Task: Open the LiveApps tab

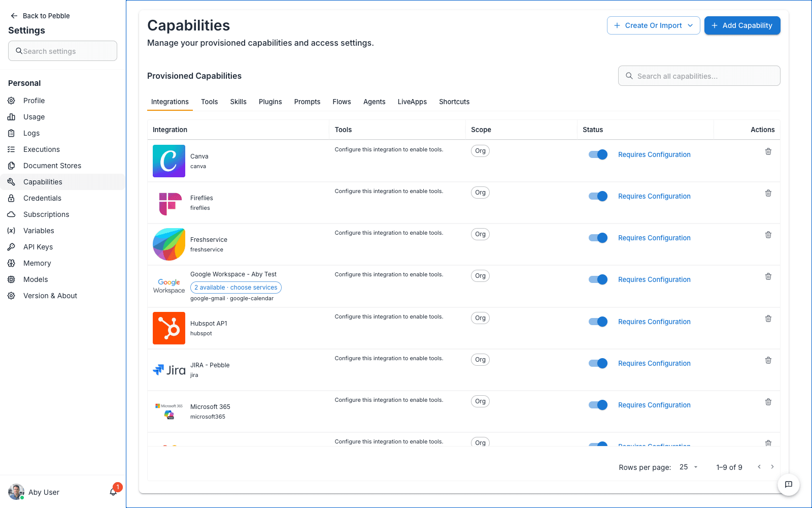Action: pyautogui.click(x=412, y=102)
